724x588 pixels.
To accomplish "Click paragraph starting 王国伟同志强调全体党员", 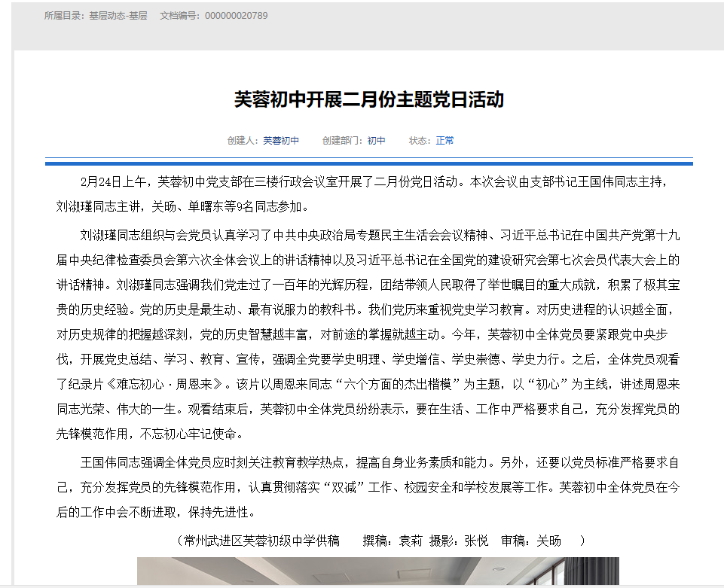I will tap(368, 487).
